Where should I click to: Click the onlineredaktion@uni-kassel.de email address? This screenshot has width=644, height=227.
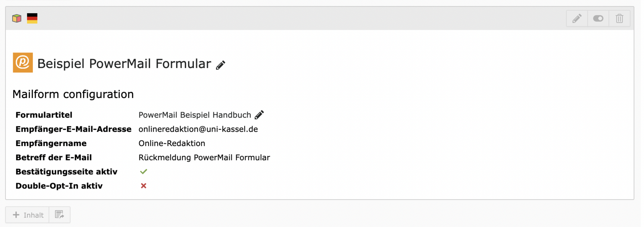pos(198,129)
